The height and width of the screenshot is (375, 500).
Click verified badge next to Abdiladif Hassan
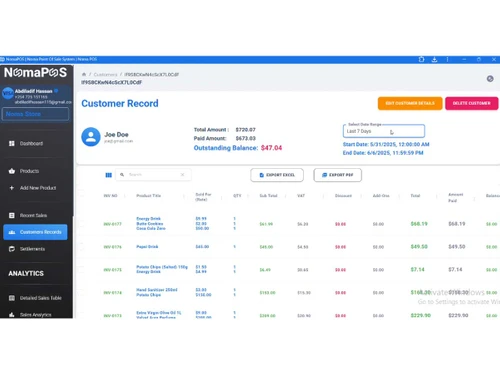(x=56, y=91)
